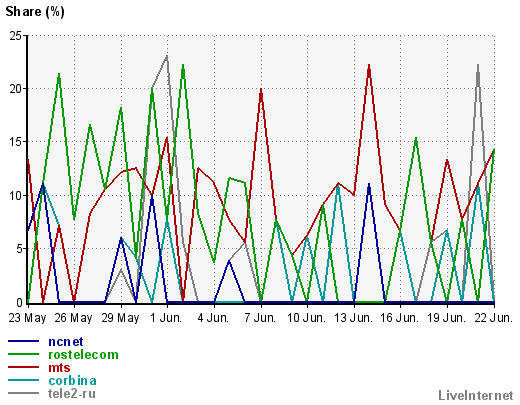Click the red mts legend line swatch
The image size is (520, 405).
[23, 367]
